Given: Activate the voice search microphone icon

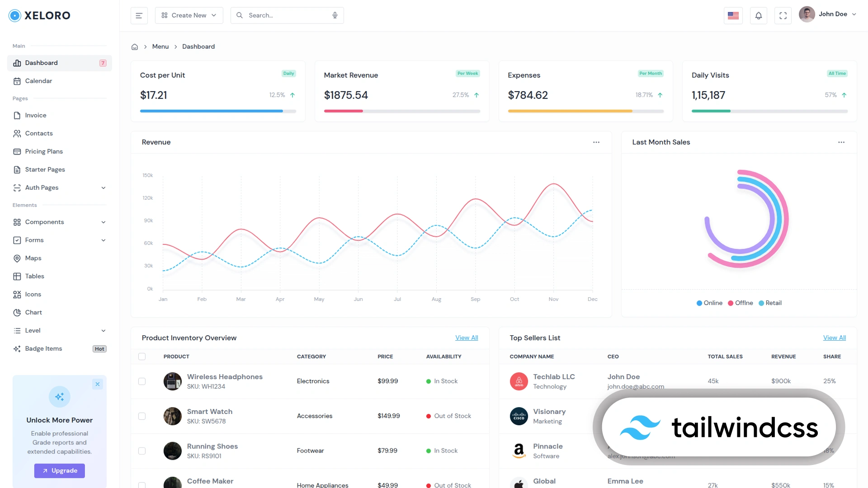Looking at the screenshot, I should click(x=335, y=15).
